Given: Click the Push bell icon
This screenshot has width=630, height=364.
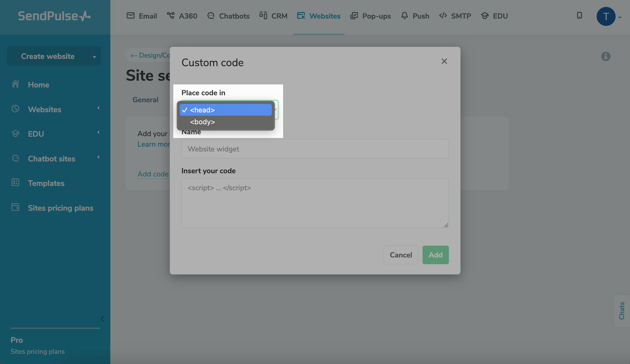Looking at the screenshot, I should pyautogui.click(x=404, y=16).
